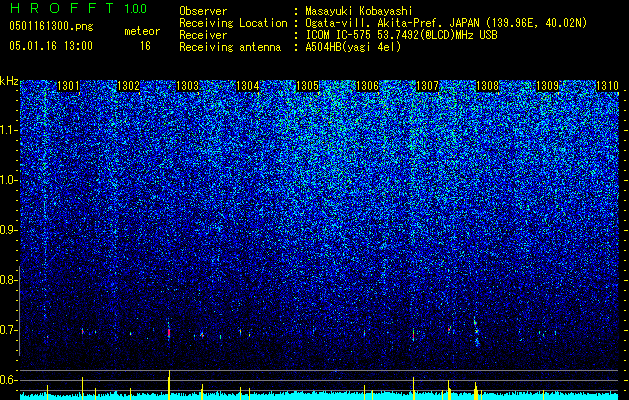Screen dimensions: 629x400
Task: Click the observer name Masayuki Kobayashi
Action: 359,11
